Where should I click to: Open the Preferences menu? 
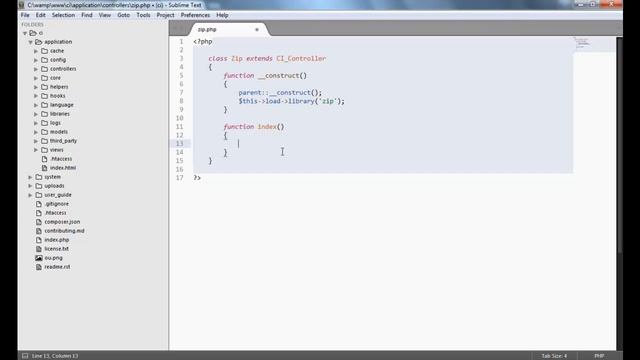pyautogui.click(x=195, y=15)
